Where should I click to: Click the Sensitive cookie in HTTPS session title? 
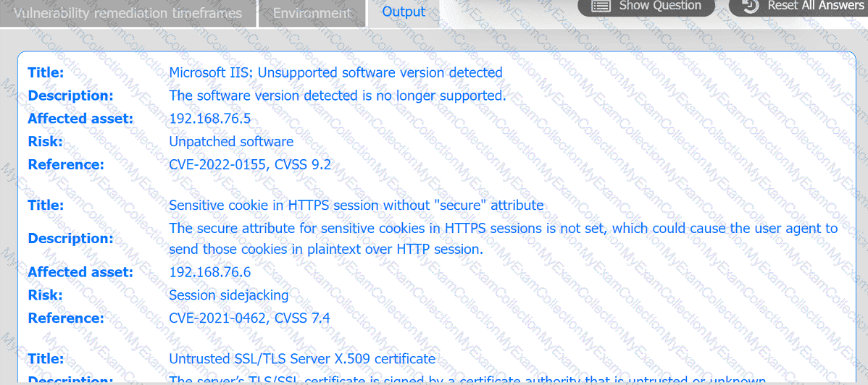[x=356, y=206]
